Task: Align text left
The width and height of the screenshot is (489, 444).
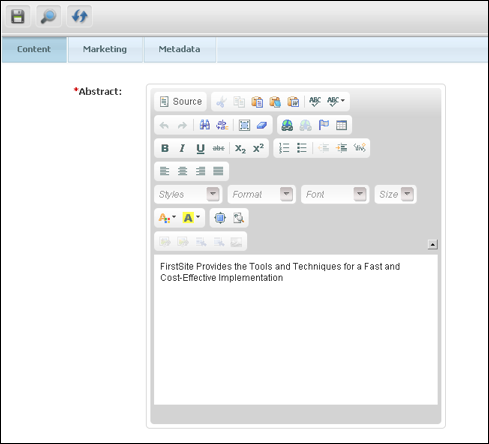Action: [164, 171]
